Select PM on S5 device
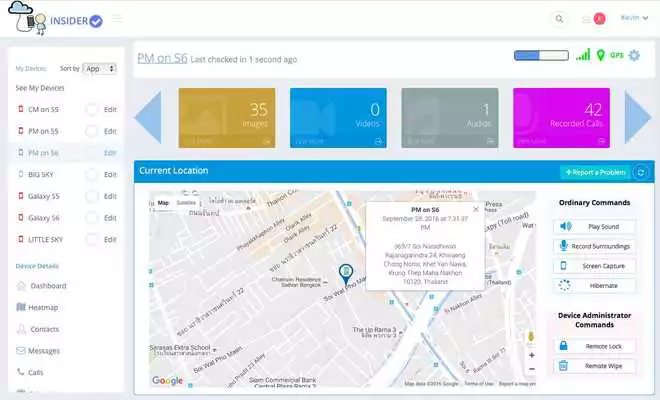Viewport: 660px width, 400px height. pyautogui.click(x=43, y=131)
